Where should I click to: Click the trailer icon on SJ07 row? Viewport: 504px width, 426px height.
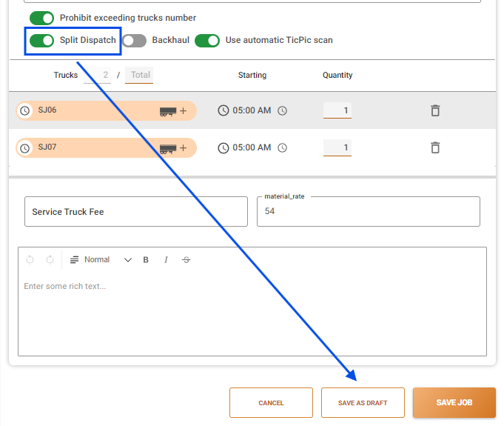pos(168,149)
